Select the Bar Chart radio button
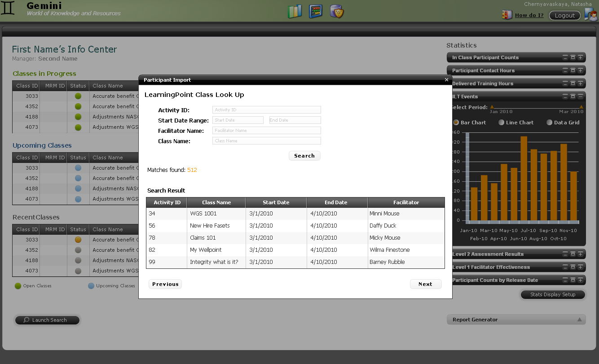 coord(456,123)
